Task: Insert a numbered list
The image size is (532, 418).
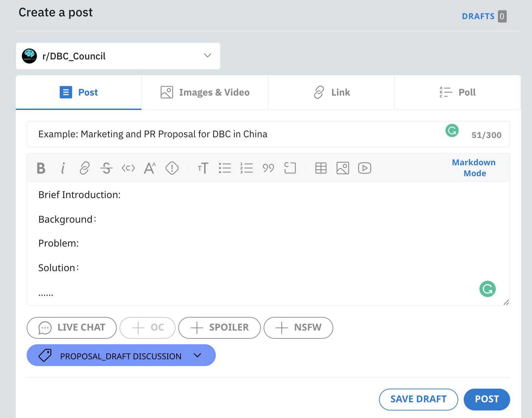Action: pyautogui.click(x=247, y=168)
